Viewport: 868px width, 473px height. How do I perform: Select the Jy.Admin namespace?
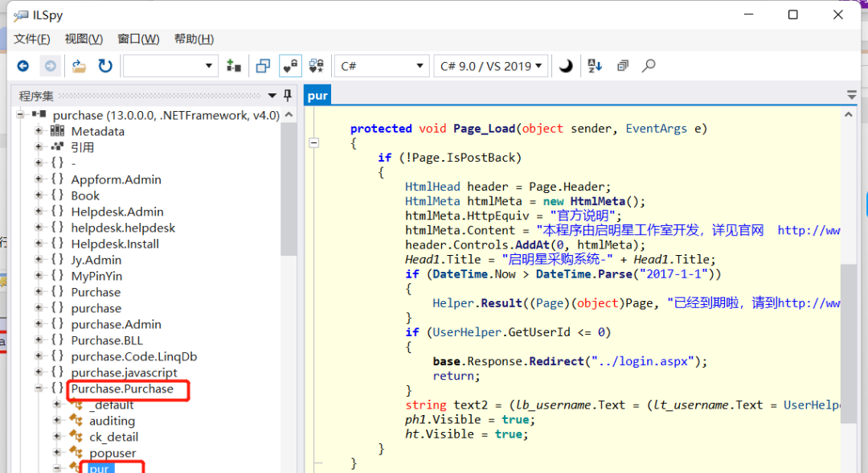(96, 260)
